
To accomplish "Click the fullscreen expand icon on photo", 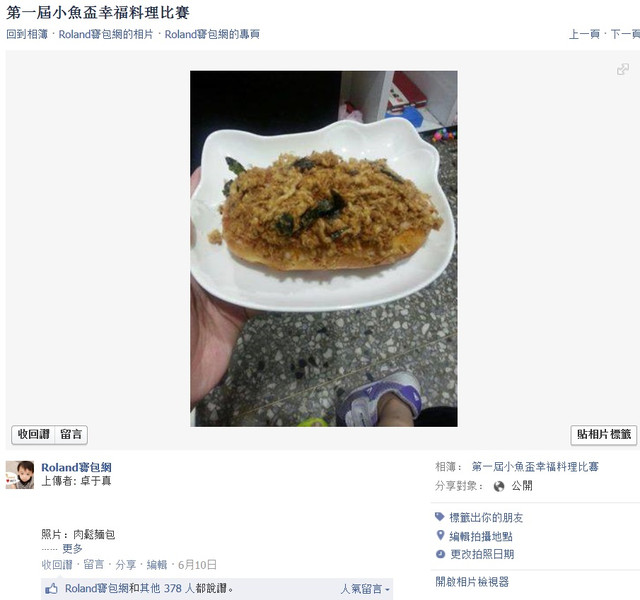I will pos(622,69).
